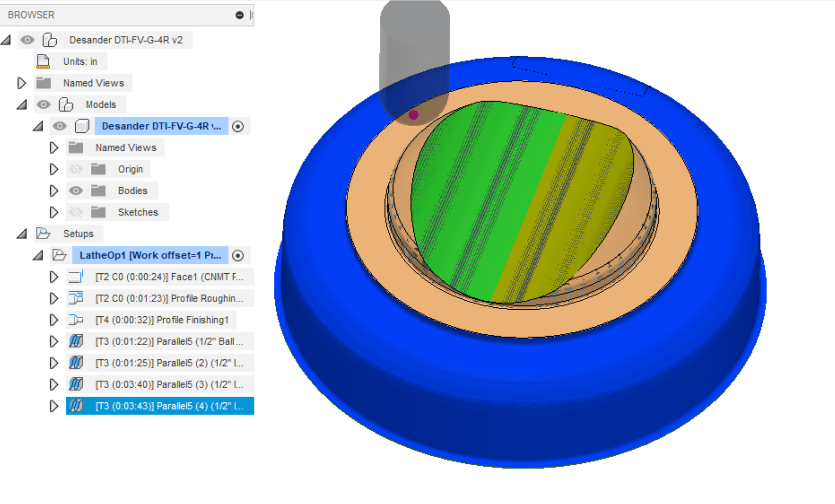835x504 pixels.
Task: Click the Setups folder icon
Action: [43, 234]
